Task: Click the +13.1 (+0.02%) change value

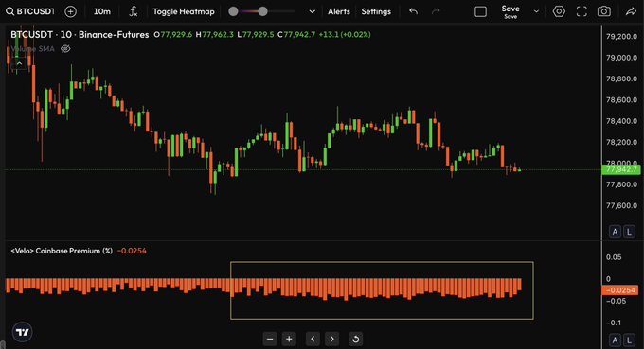Action: coord(345,34)
